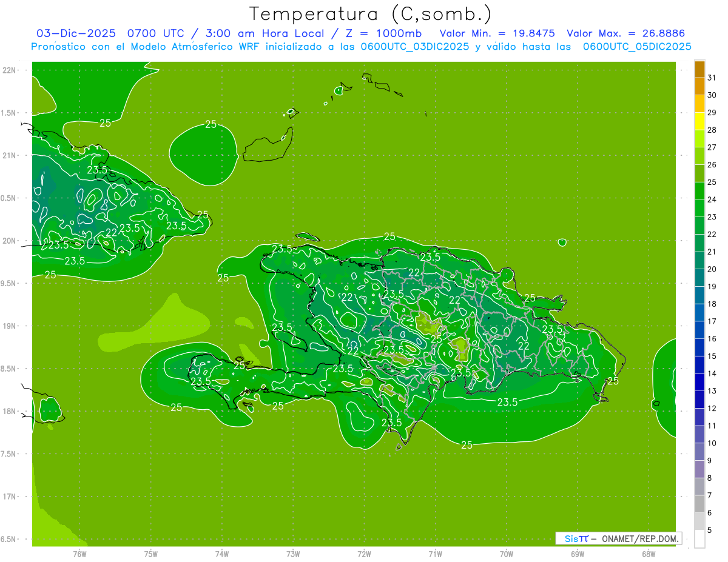Click the '20N' latitude axis label
The height and width of the screenshot is (562, 728).
point(10,241)
